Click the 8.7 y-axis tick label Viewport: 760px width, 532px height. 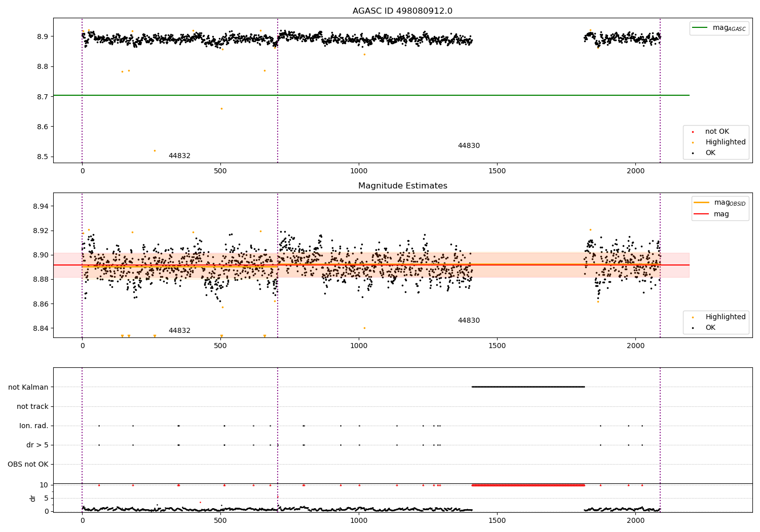pyautogui.click(x=42, y=97)
